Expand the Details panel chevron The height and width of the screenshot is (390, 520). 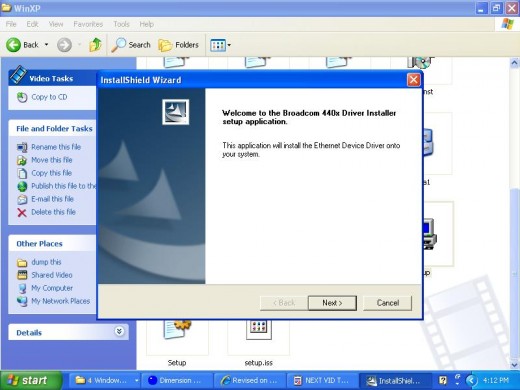(119, 331)
